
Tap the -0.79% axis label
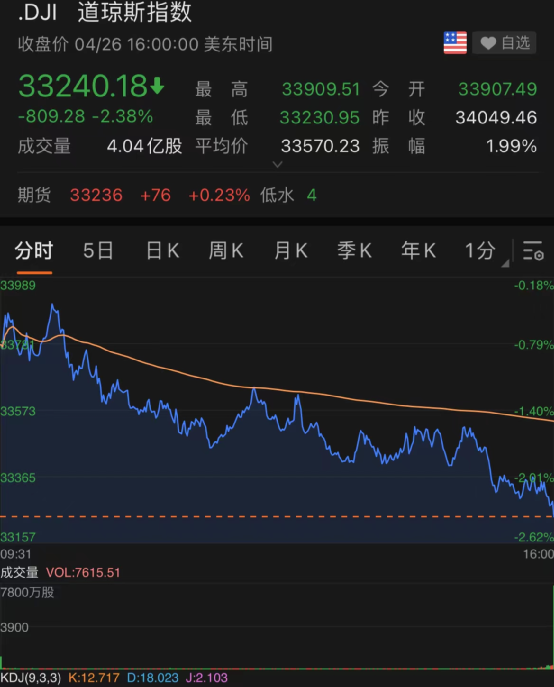[x=534, y=345]
